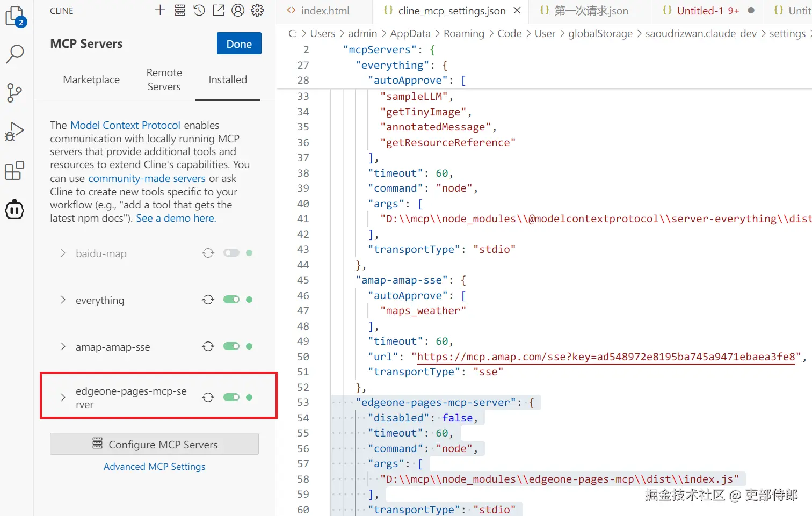
Task: Click the "disabled": false line
Action: (x=423, y=418)
